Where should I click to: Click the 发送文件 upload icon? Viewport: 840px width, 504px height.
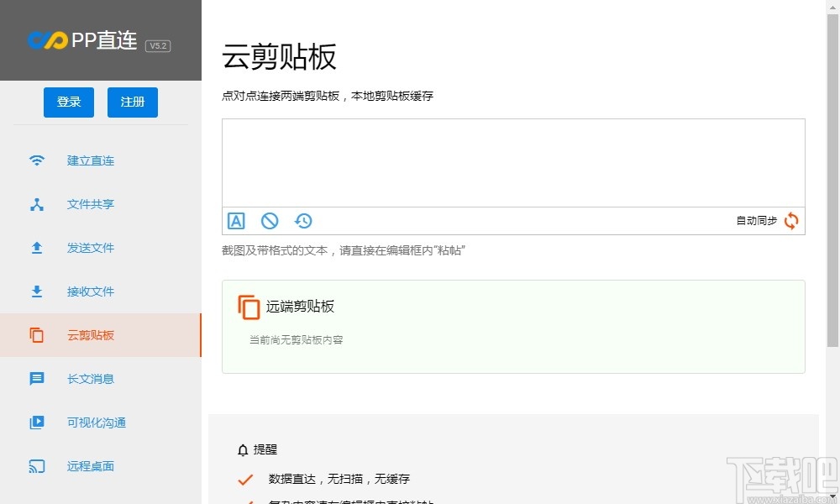point(36,248)
